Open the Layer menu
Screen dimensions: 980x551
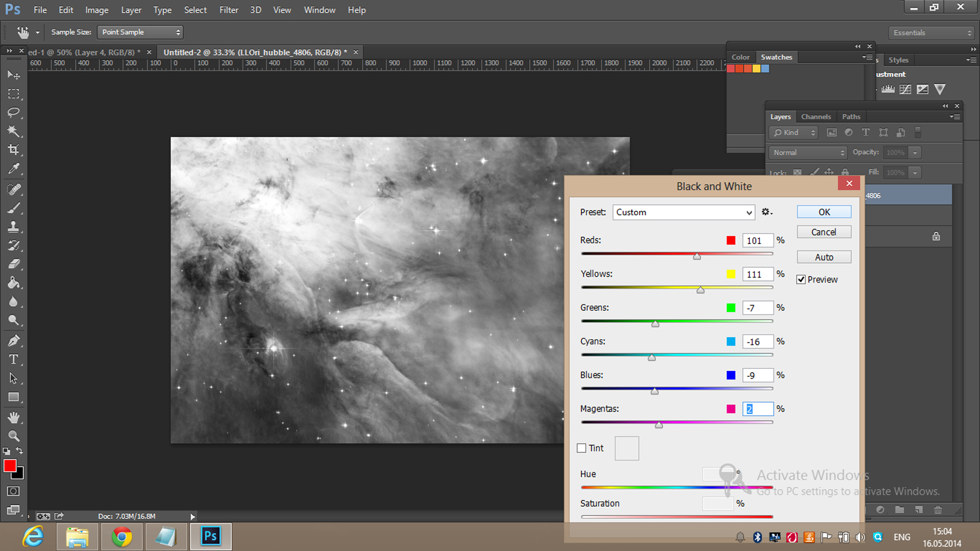pyautogui.click(x=131, y=10)
